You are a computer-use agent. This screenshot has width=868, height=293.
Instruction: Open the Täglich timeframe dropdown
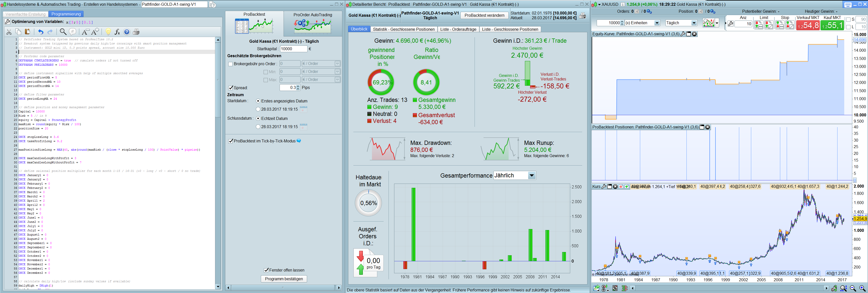pos(694,23)
